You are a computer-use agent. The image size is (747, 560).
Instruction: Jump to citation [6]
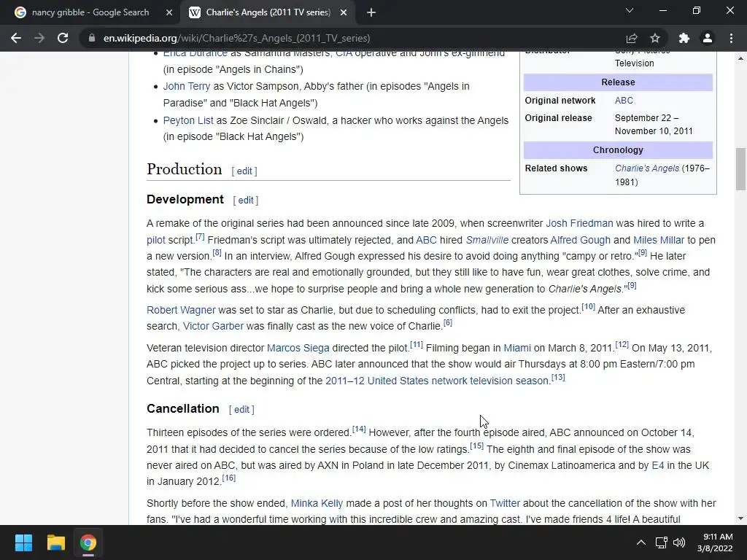coord(448,322)
